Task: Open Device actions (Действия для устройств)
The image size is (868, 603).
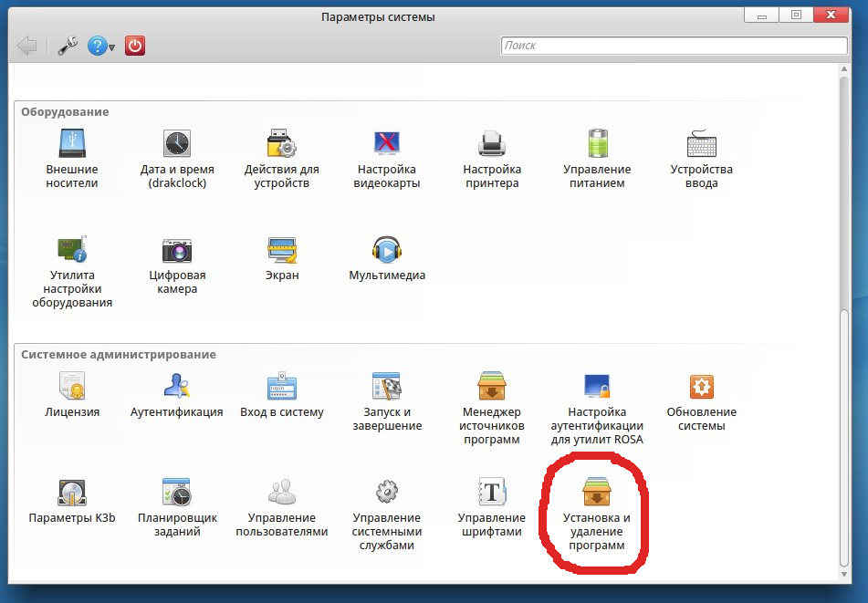Action: pos(282,160)
